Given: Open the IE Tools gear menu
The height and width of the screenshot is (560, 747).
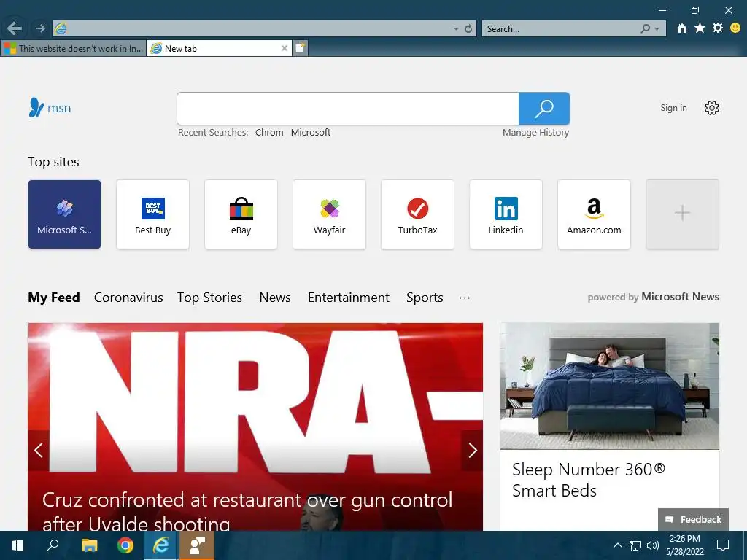Looking at the screenshot, I should [x=718, y=28].
